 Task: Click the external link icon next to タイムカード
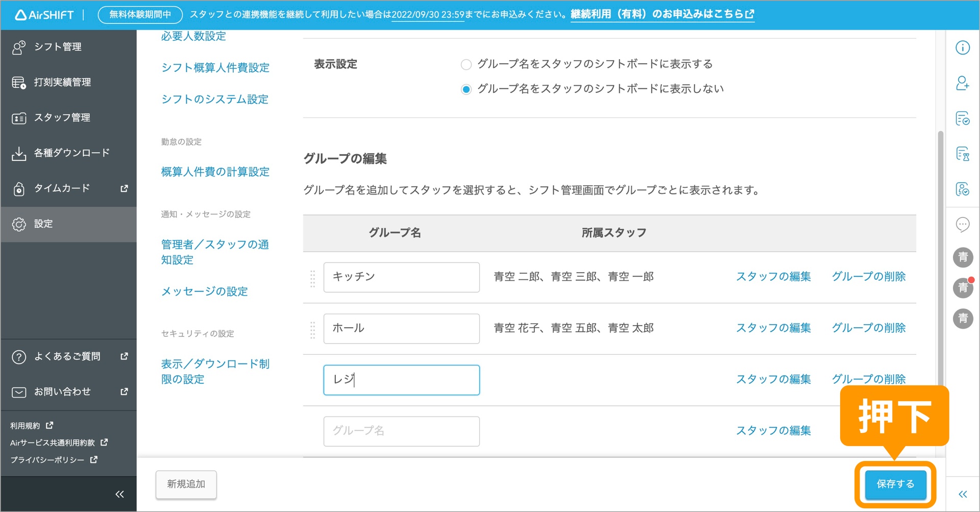tap(124, 188)
